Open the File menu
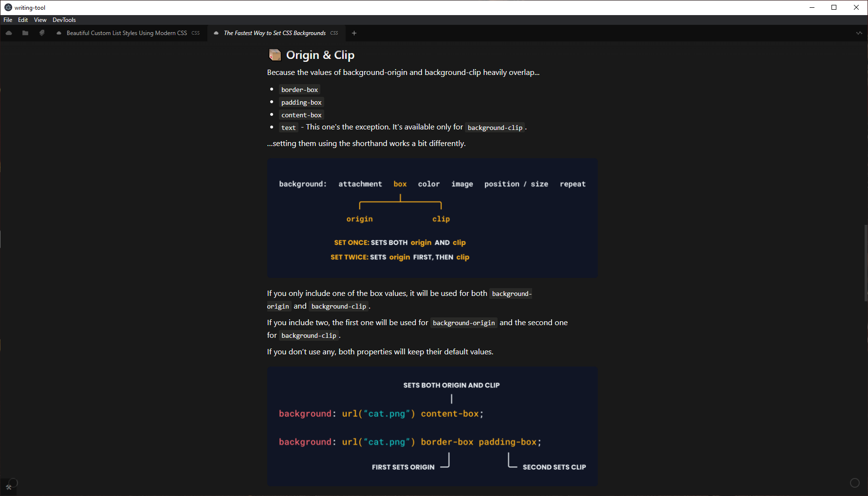This screenshot has width=868, height=496. coord(8,20)
